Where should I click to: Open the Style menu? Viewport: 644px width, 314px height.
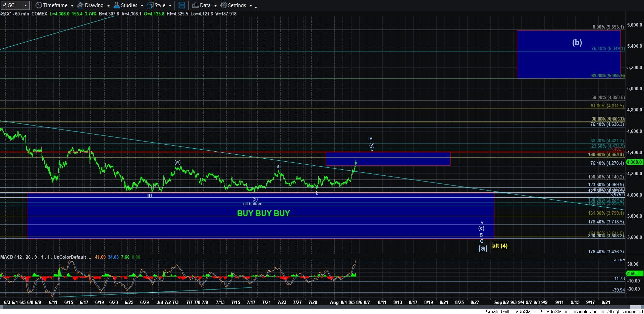(159, 5)
